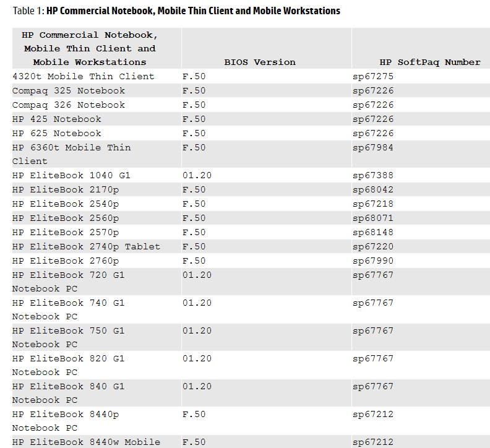Image resolution: width=490 pixels, height=448 pixels.
Task: Select the HP EliteBook 2540p entry
Action: pyautogui.click(x=66, y=204)
